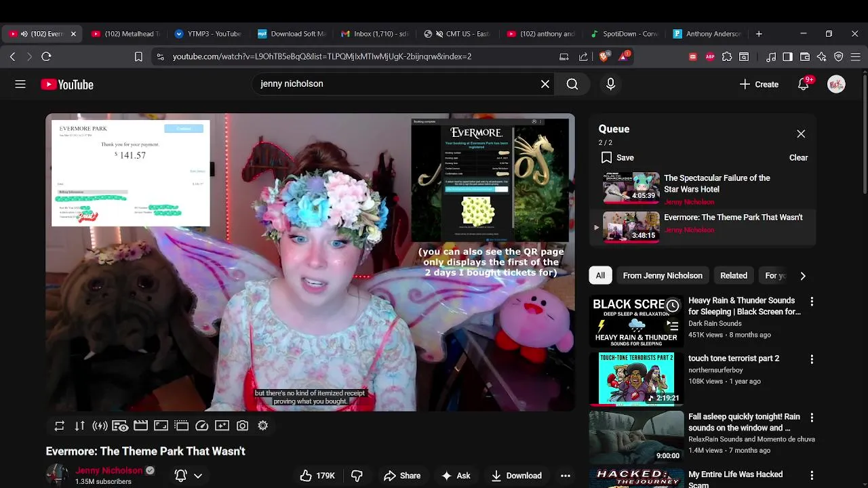Screen dimensions: 868x488
Task: Click the magnifier search button
Action: pos(572,84)
